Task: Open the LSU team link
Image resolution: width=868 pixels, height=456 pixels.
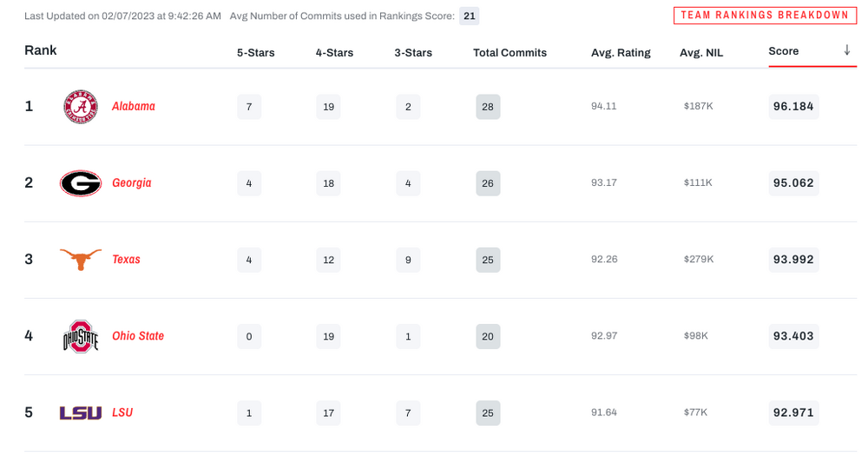Action: 122,413
